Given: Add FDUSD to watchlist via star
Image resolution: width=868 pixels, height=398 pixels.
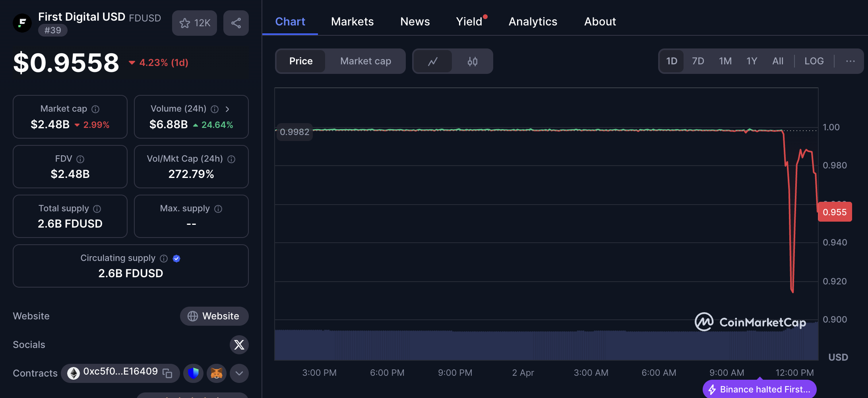Looking at the screenshot, I should pos(194,23).
